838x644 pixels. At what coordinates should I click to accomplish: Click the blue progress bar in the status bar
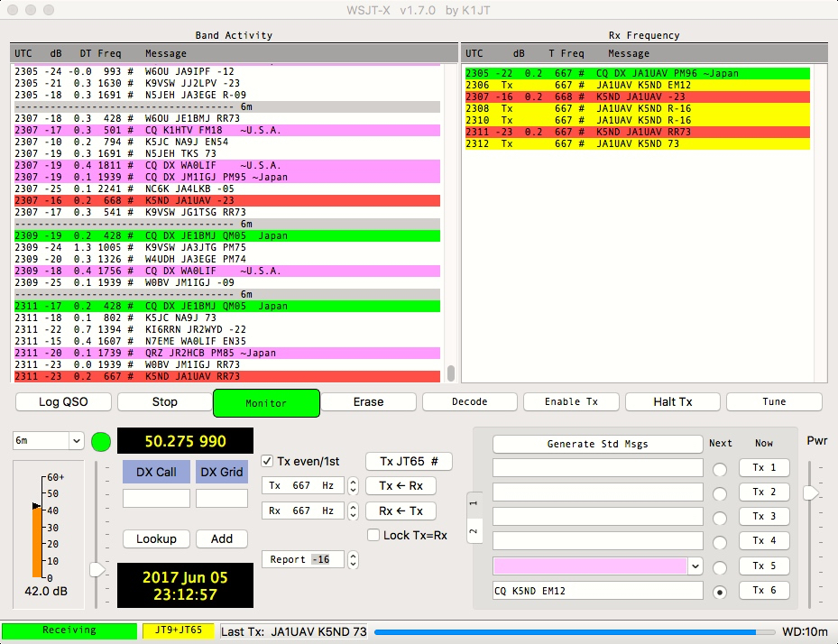coord(575,631)
